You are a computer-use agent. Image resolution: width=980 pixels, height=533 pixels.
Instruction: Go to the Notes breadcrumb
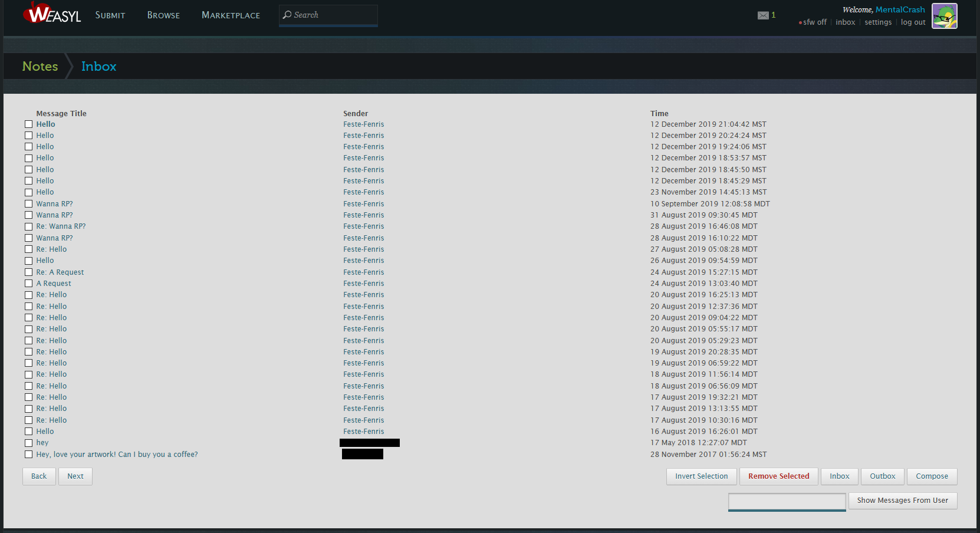(x=40, y=66)
